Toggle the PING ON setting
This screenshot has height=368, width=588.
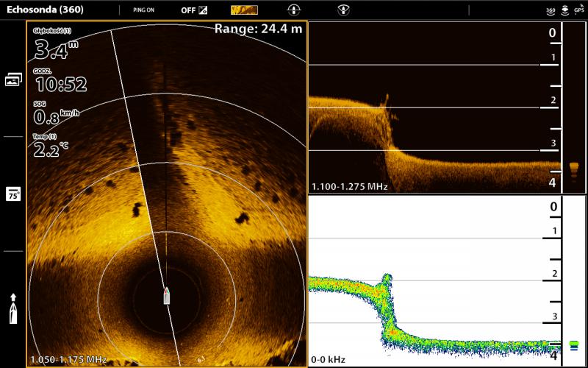143,10
